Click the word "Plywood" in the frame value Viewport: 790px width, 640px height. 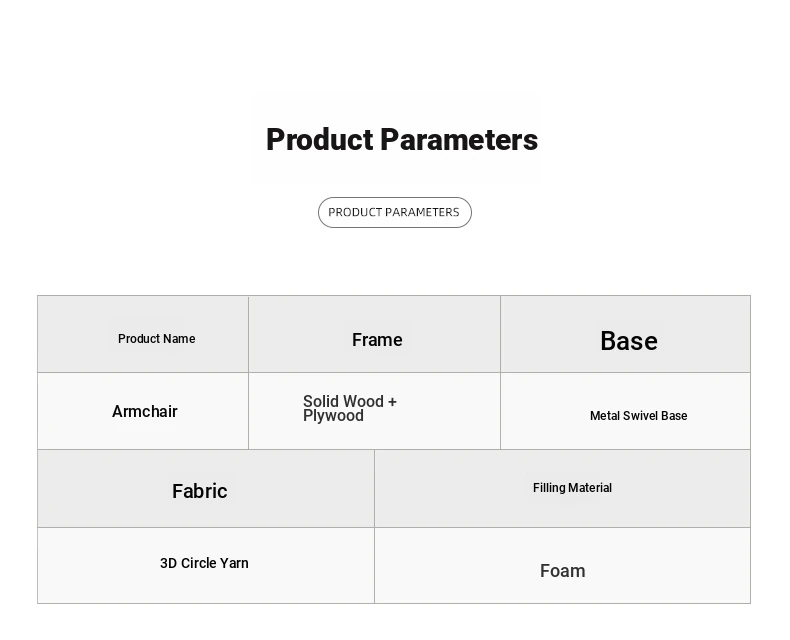click(333, 416)
